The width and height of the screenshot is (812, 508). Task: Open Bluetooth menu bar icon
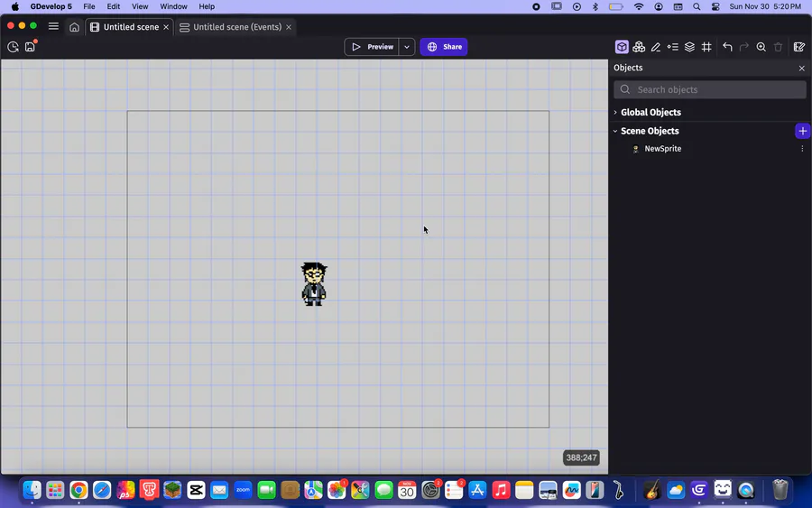pyautogui.click(x=595, y=6)
